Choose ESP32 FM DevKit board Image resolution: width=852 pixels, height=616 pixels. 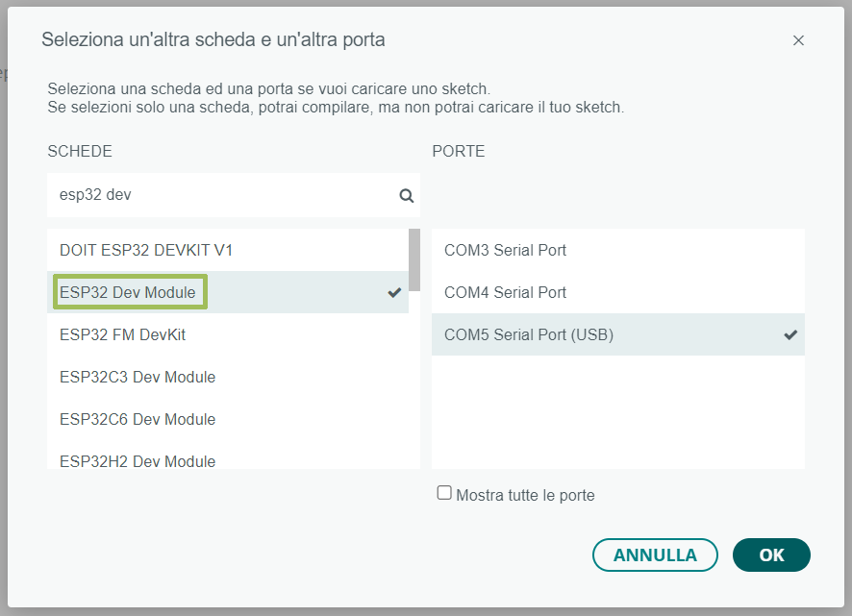[x=228, y=334]
